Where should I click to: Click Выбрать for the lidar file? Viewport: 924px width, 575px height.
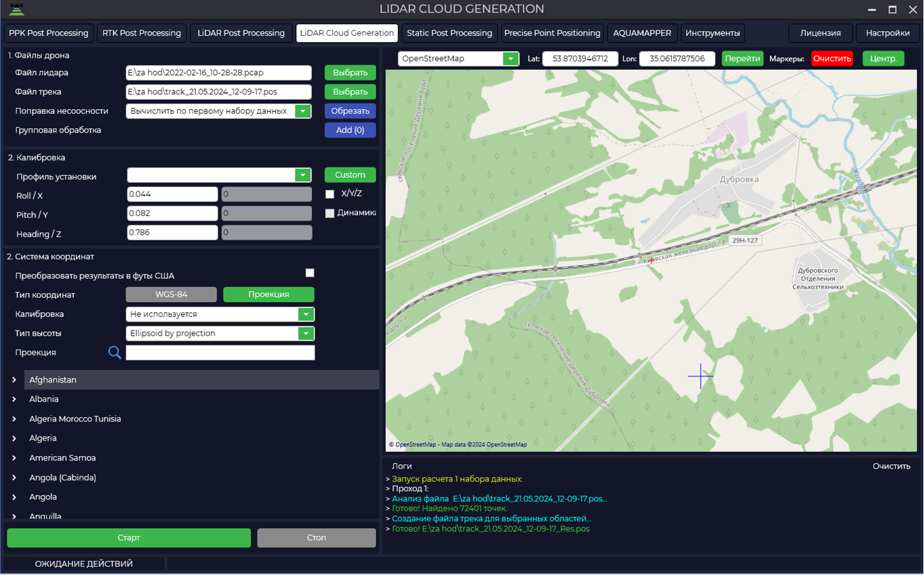(350, 73)
